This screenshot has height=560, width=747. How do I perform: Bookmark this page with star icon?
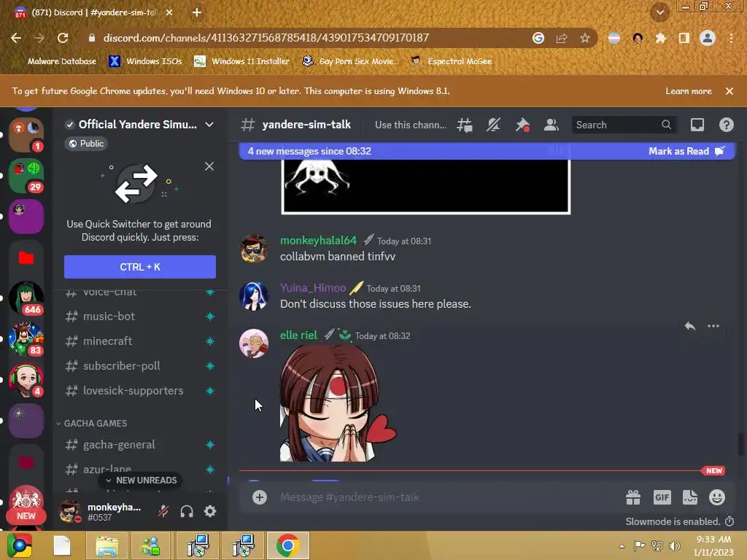[585, 38]
